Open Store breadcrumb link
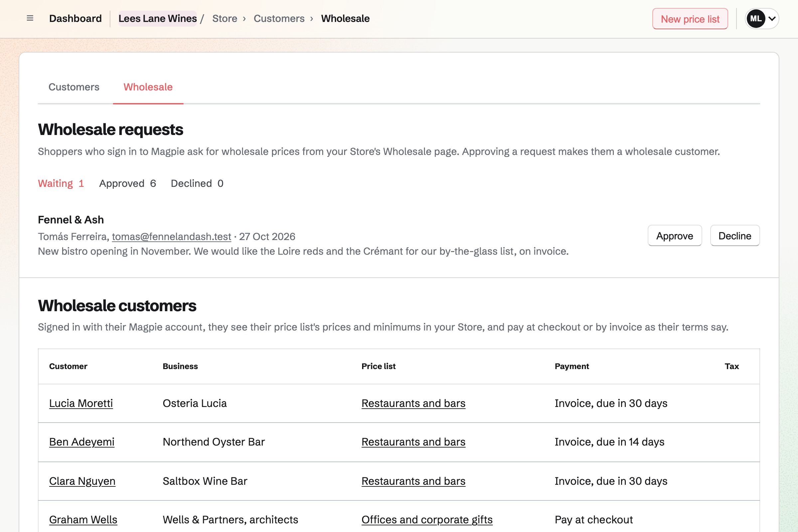This screenshot has width=798, height=532. tap(225, 18)
